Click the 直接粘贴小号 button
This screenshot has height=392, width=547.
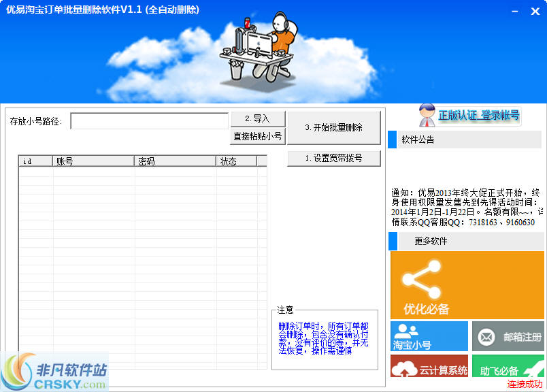point(257,137)
